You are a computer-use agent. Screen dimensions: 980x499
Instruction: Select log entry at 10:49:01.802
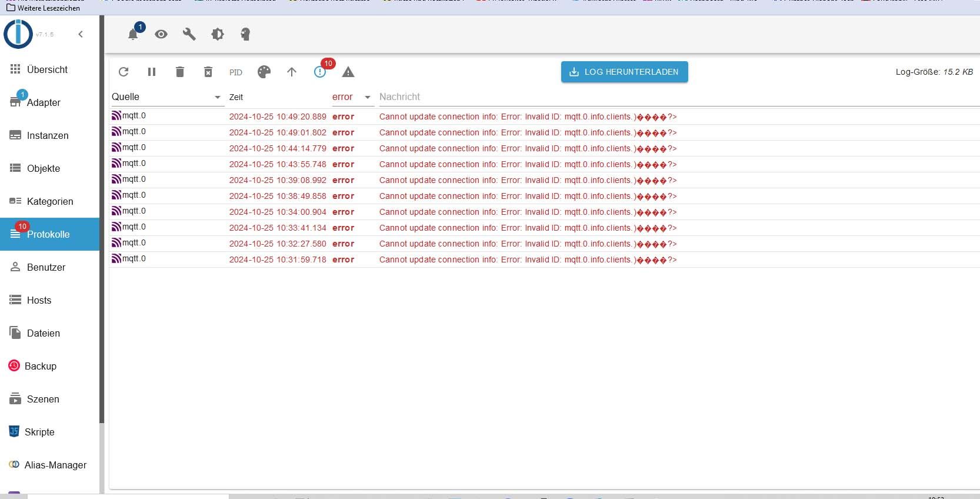coord(544,132)
